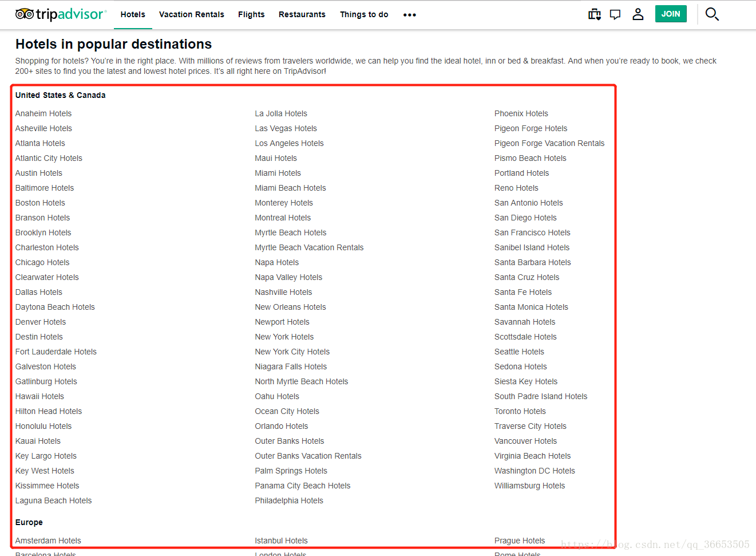Click the green JOIN button
756x556 pixels.
[x=671, y=14]
